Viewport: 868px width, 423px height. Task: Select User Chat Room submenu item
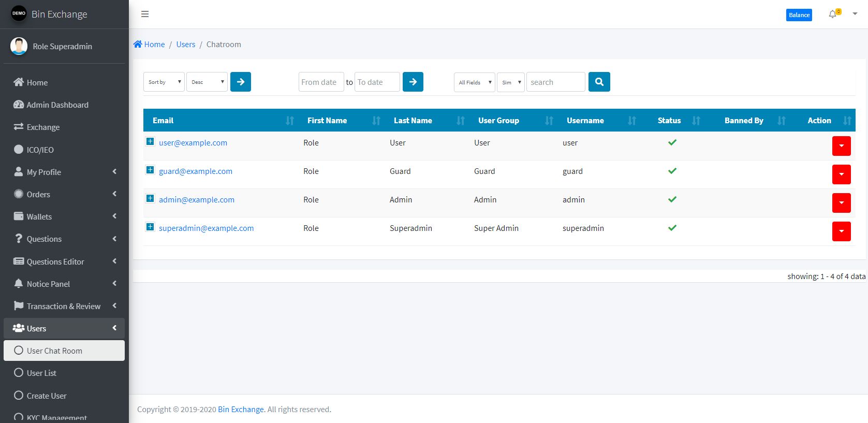64,351
